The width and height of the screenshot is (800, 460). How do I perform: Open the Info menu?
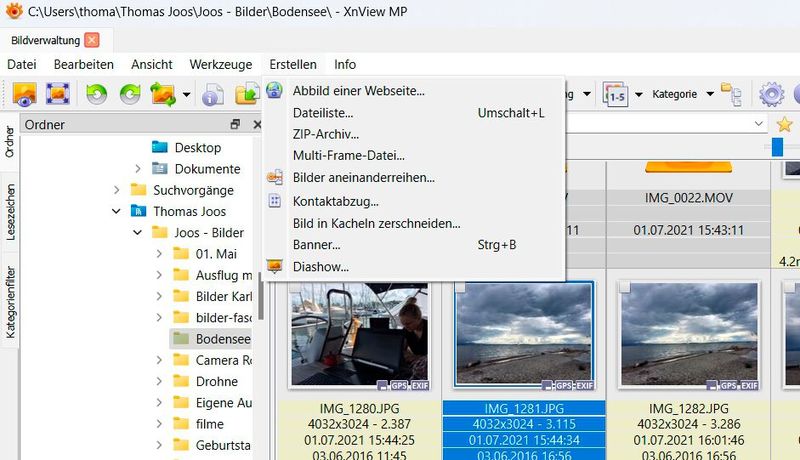[345, 64]
